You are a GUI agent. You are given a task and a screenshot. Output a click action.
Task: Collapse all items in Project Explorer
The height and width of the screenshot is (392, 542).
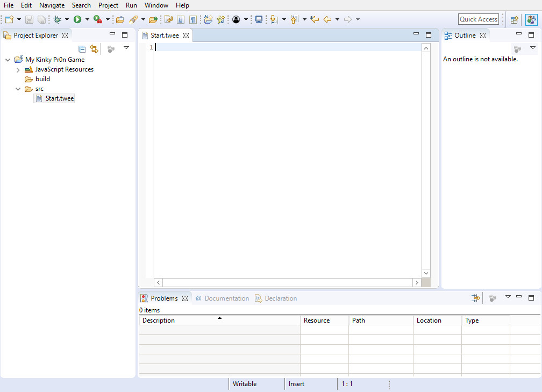(x=82, y=49)
